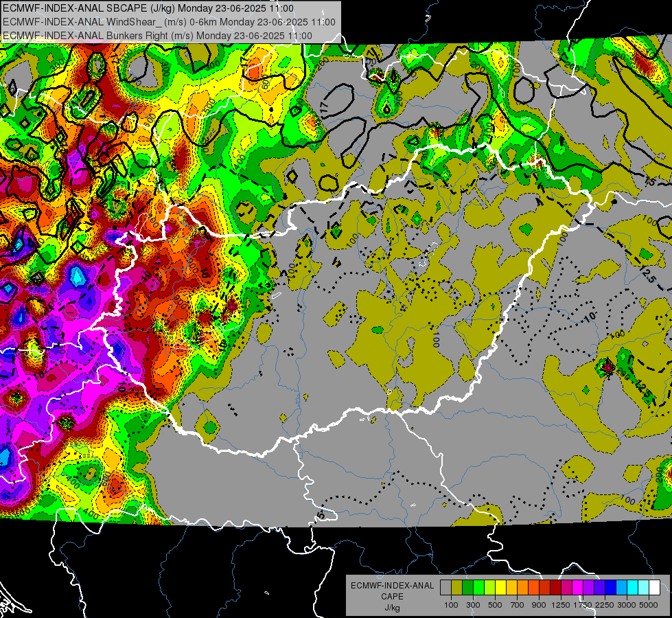
Task: Click the olive legend swatch after 100
Action: (x=457, y=587)
